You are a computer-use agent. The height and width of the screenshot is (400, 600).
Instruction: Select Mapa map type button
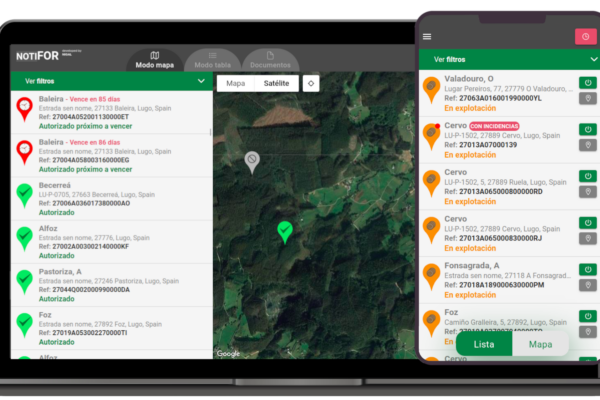pos(235,83)
